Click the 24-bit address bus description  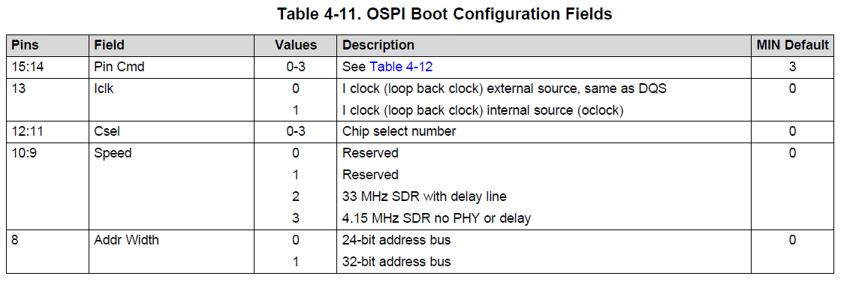pyautogui.click(x=396, y=240)
